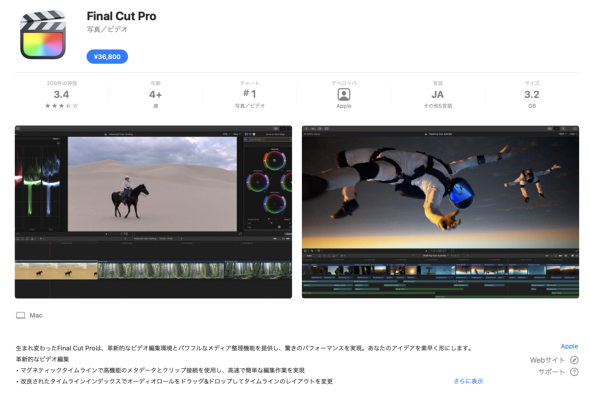Click the 3.2 GB size item
This screenshot has width=590, height=407.
532,94
